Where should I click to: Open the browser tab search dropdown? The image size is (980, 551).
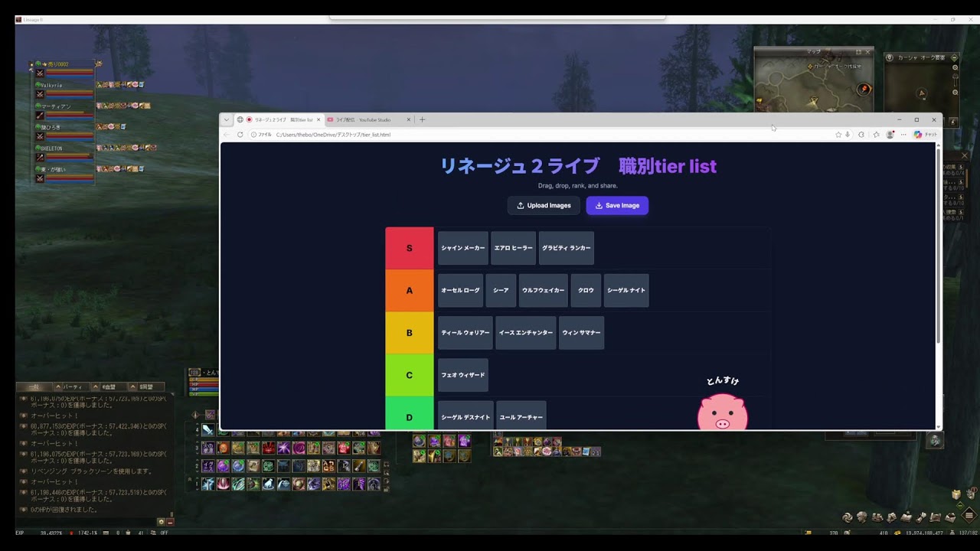pyautogui.click(x=226, y=119)
